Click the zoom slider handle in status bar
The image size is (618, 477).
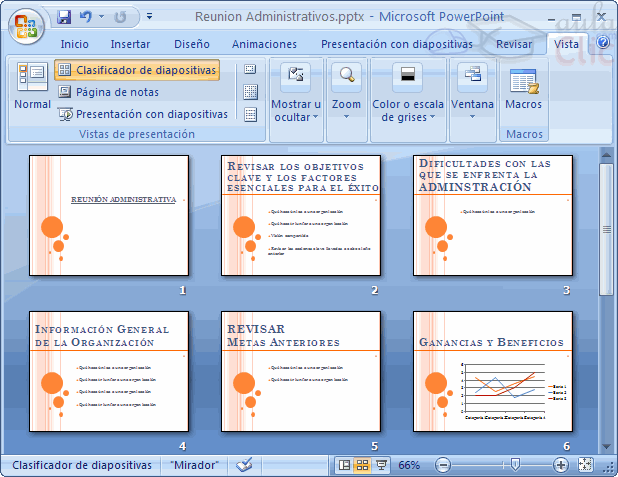coord(515,465)
